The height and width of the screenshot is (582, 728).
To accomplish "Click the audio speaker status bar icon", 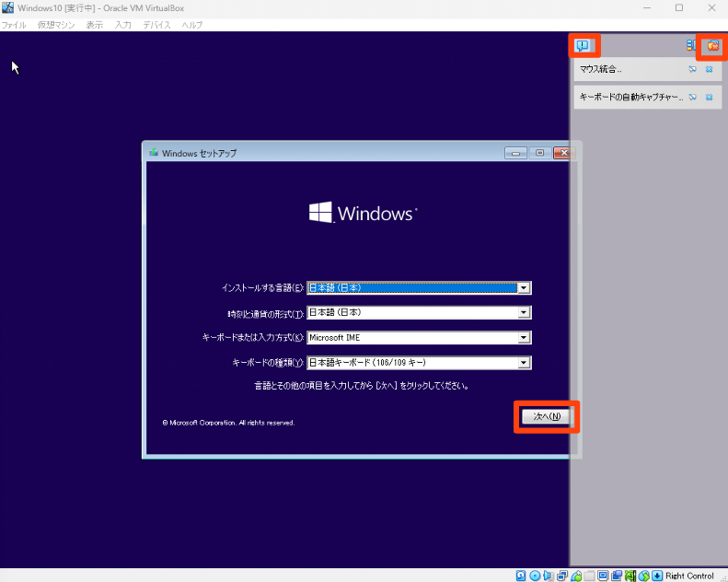I will (x=549, y=576).
